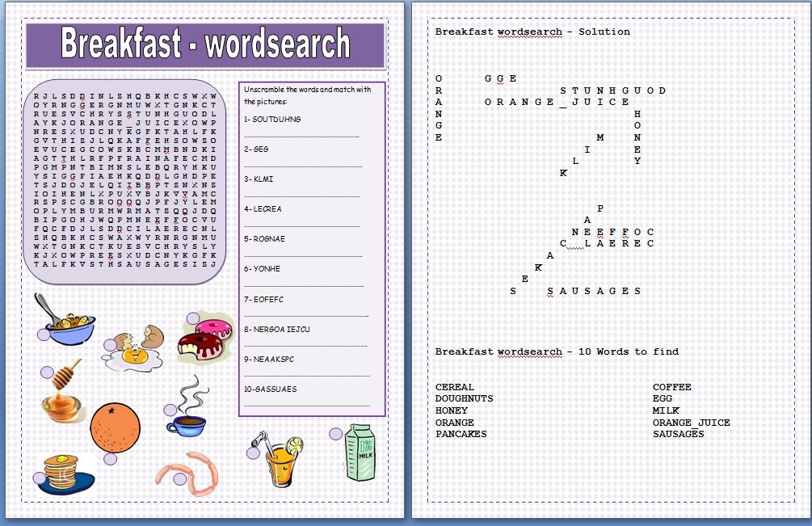This screenshot has width=812, height=526.
Task: Click the answer circle above the honey
Action: coord(47,372)
